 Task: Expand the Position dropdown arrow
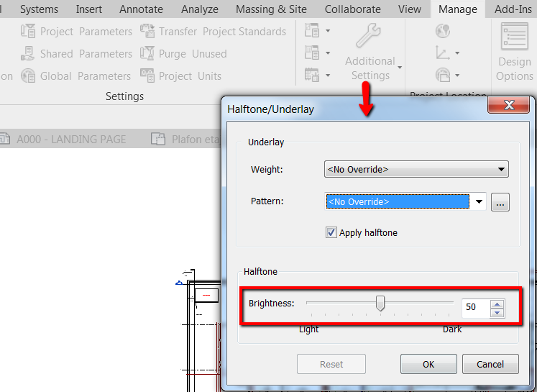click(457, 75)
